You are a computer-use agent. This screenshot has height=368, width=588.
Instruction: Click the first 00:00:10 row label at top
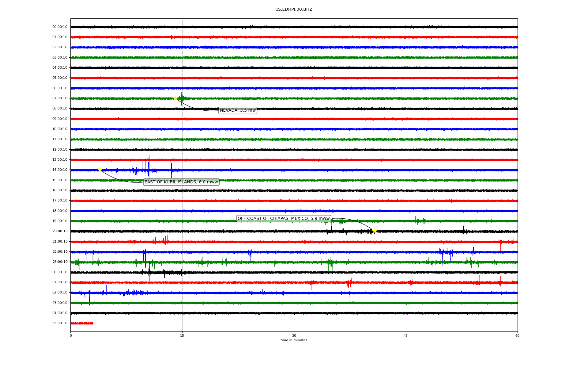(x=60, y=27)
